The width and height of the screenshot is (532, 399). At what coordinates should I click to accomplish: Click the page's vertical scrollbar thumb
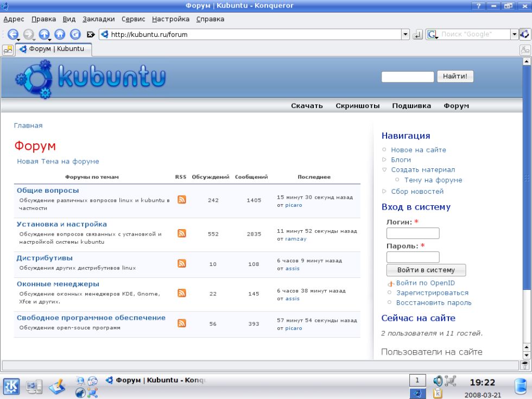click(527, 178)
